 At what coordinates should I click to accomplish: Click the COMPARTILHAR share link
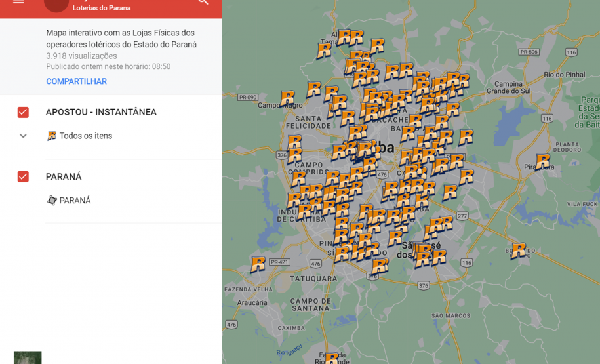tap(76, 81)
